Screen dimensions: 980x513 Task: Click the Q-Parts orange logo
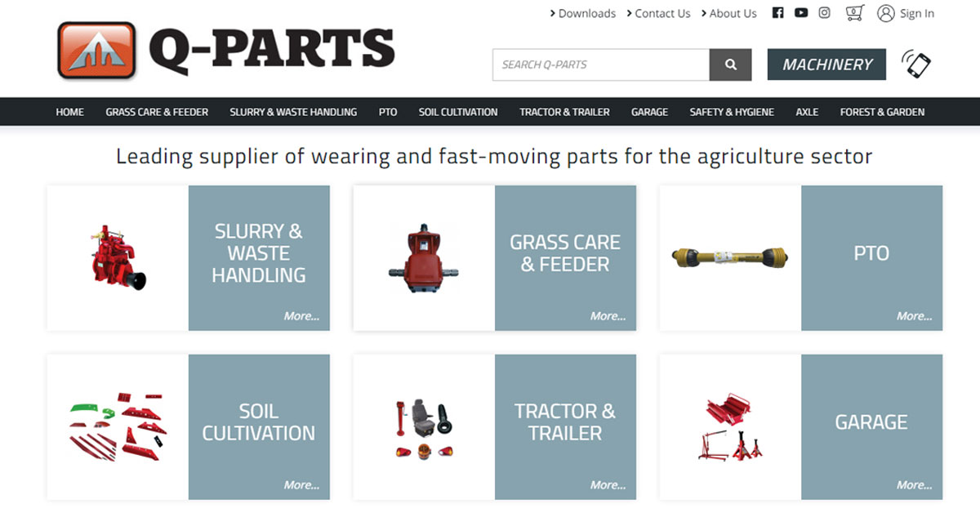pos(96,50)
